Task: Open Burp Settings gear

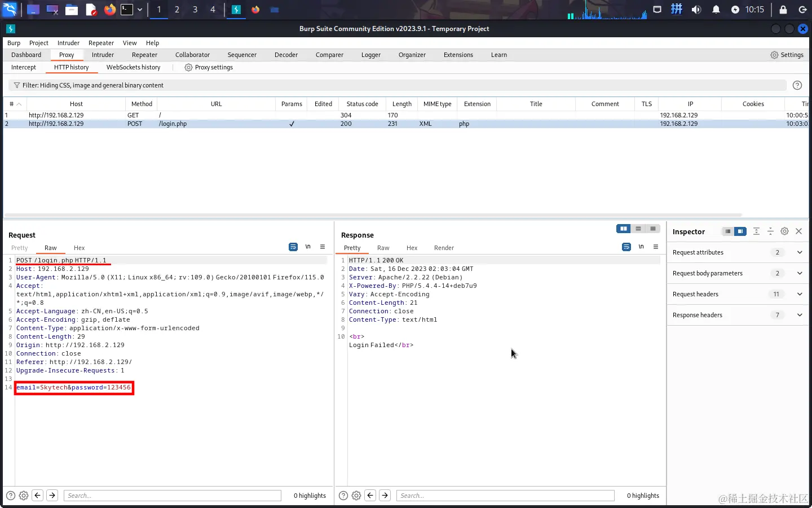Action: click(x=787, y=55)
